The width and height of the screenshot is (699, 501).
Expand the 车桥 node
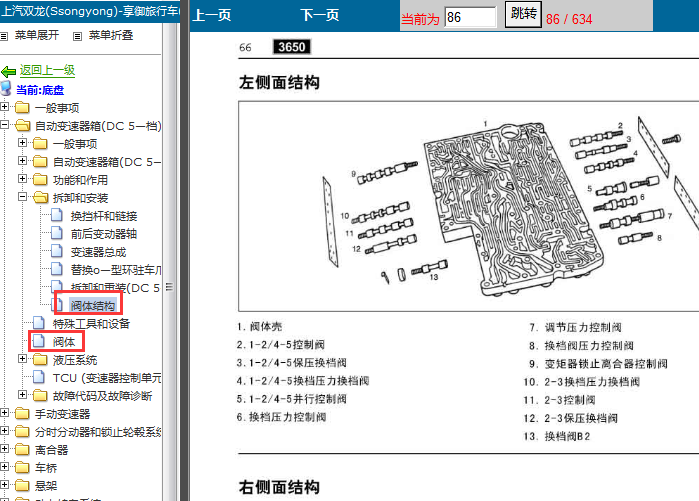pos(4,467)
